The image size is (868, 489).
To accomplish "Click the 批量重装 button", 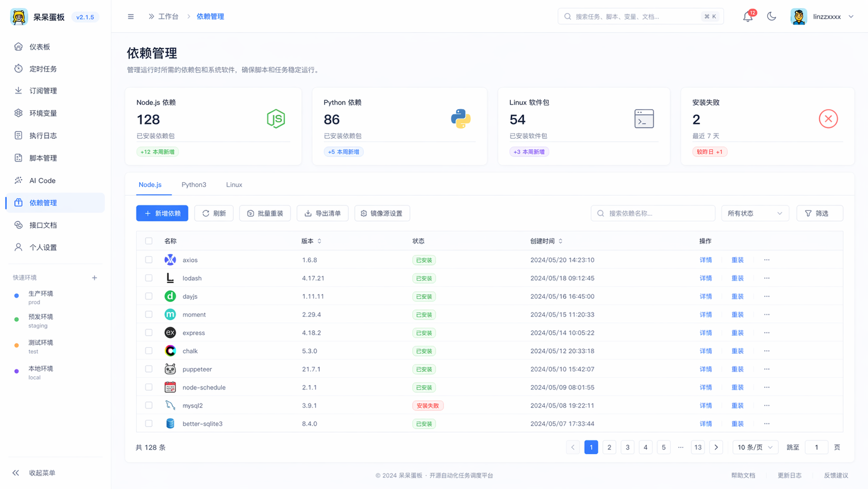I will [265, 214].
